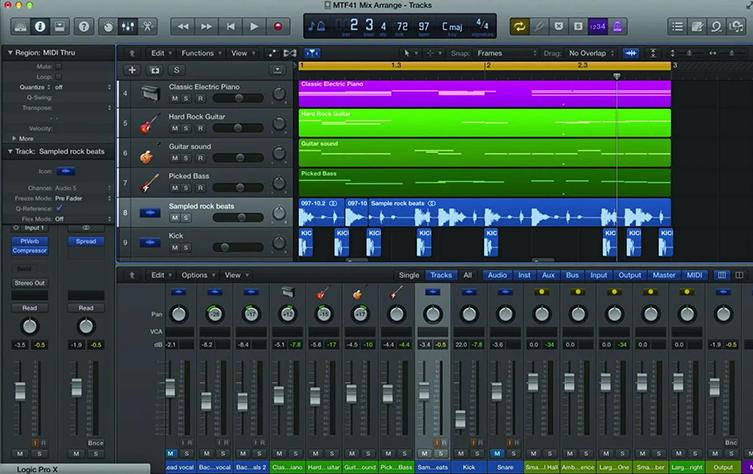Viewport: 753px width, 474px height.
Task: Open List Editors button
Action: tap(677, 26)
